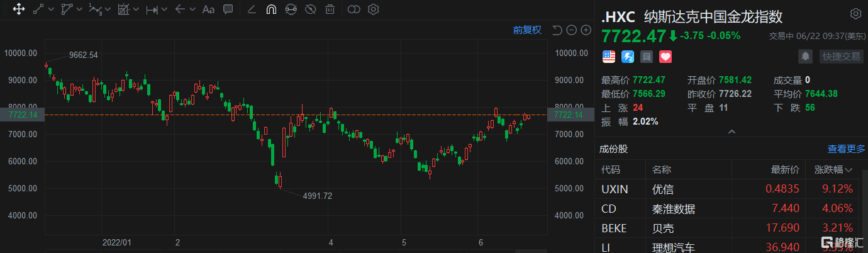Select the polygon shape drawing tool
868x253 pixels.
coord(67,9)
